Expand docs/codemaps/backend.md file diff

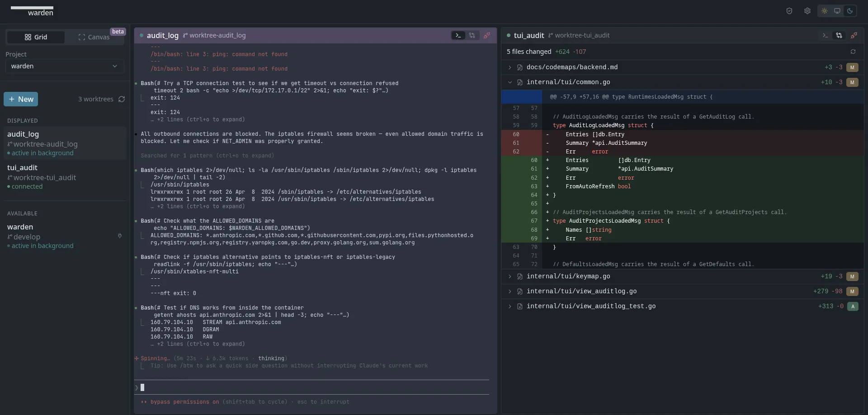point(510,67)
